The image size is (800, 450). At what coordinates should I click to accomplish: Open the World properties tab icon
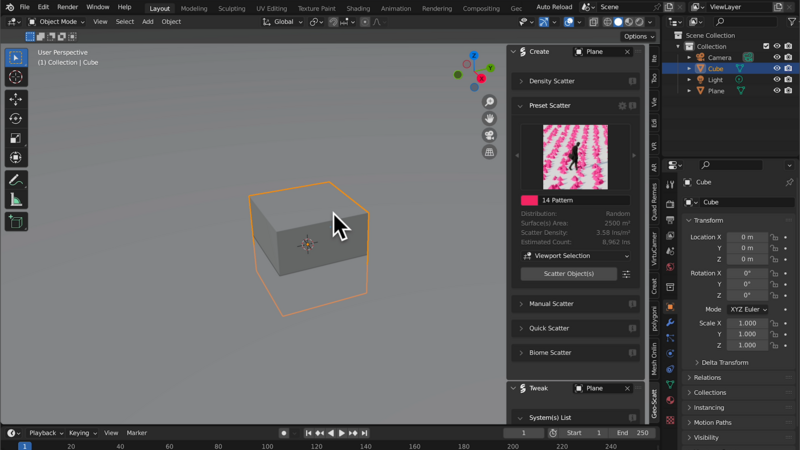[670, 267]
